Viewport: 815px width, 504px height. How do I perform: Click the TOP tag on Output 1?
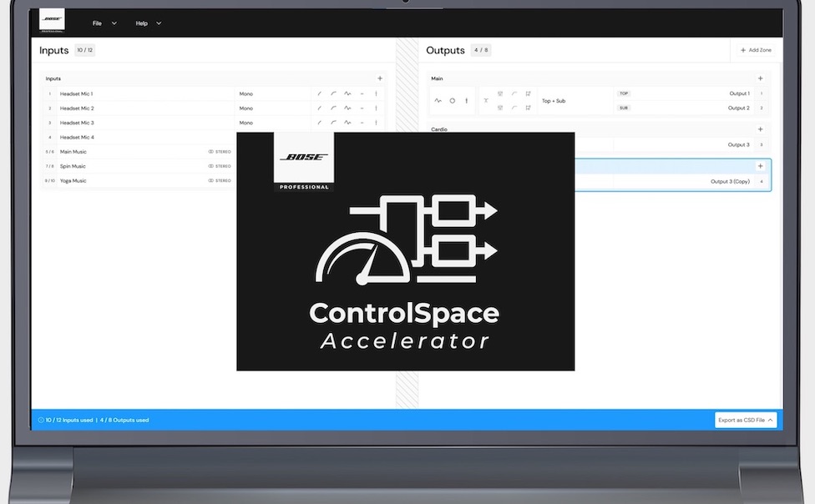[624, 93]
